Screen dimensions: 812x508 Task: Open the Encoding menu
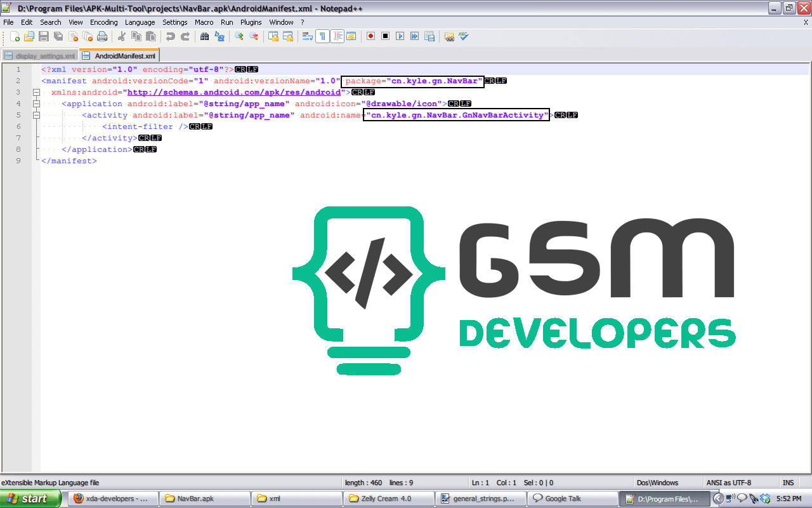(104, 22)
